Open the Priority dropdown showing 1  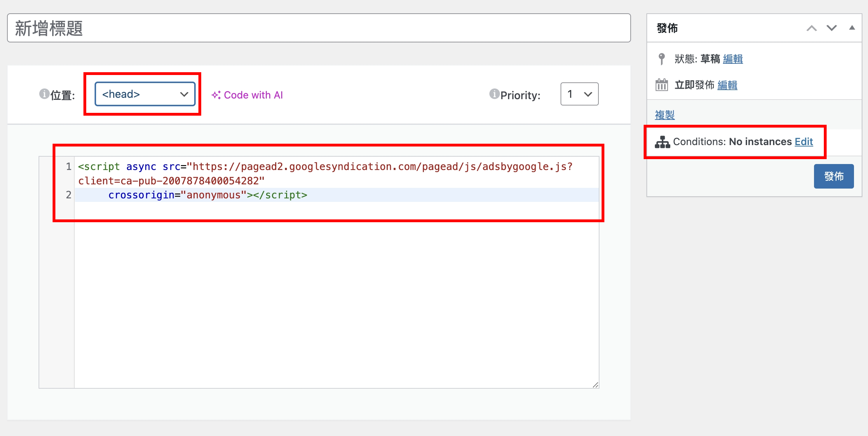pyautogui.click(x=579, y=94)
